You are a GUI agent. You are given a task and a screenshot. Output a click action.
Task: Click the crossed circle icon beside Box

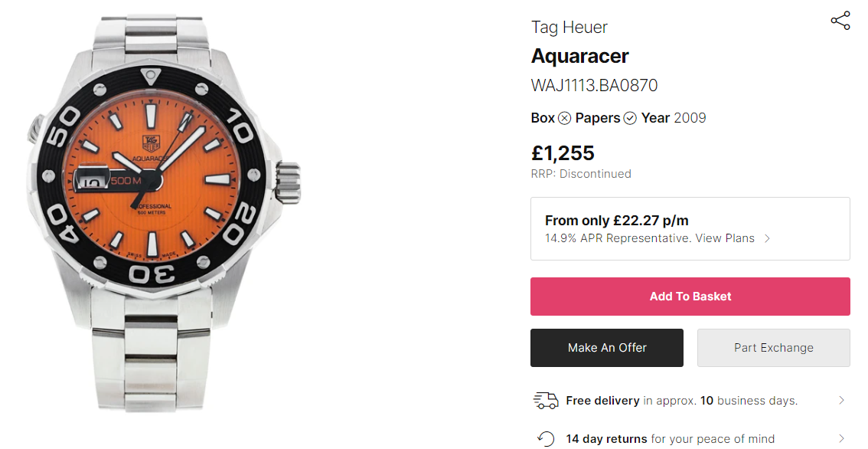click(x=564, y=118)
